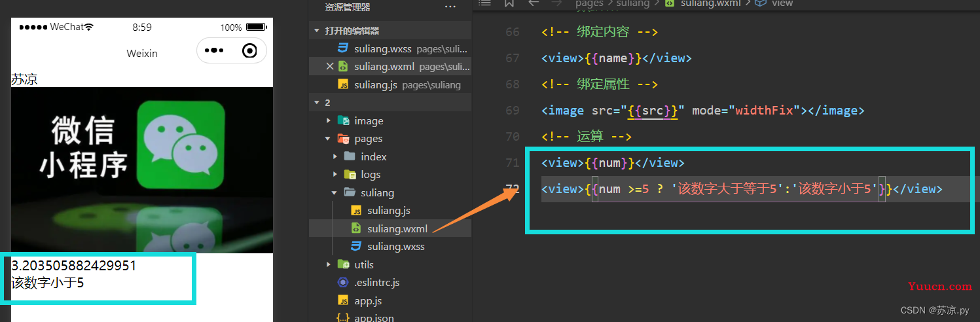Open the explorer more actions ellipsis

tap(450, 7)
